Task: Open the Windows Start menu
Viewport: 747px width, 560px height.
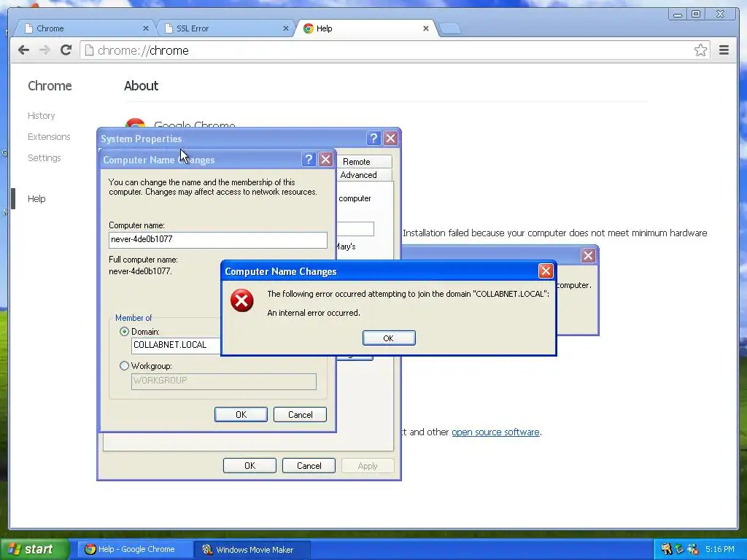Action: [34, 549]
